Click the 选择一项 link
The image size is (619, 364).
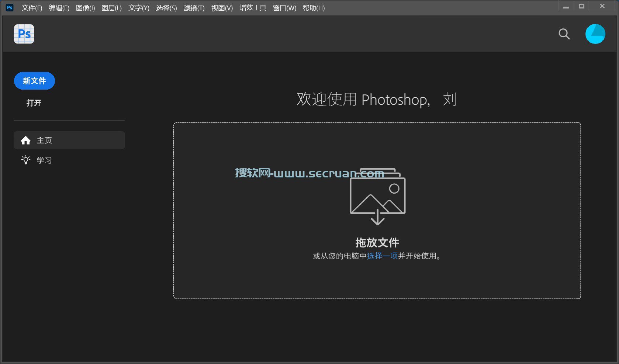[382, 256]
